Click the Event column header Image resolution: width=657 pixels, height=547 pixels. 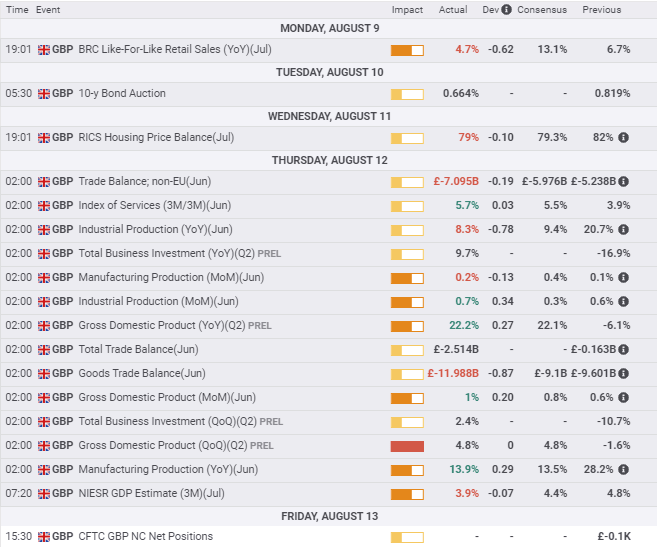click(x=48, y=10)
